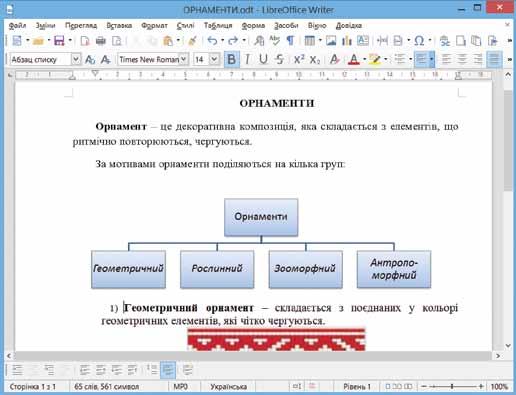
Task: Toggle formatting marks pilcrow icon
Action: click(x=291, y=41)
